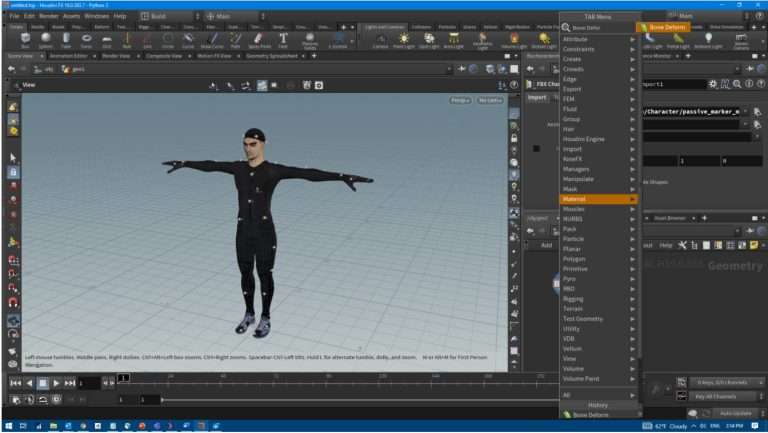Select the Spray Paint shelf tool
Image resolution: width=768 pixels, height=433 pixels.
(x=259, y=40)
